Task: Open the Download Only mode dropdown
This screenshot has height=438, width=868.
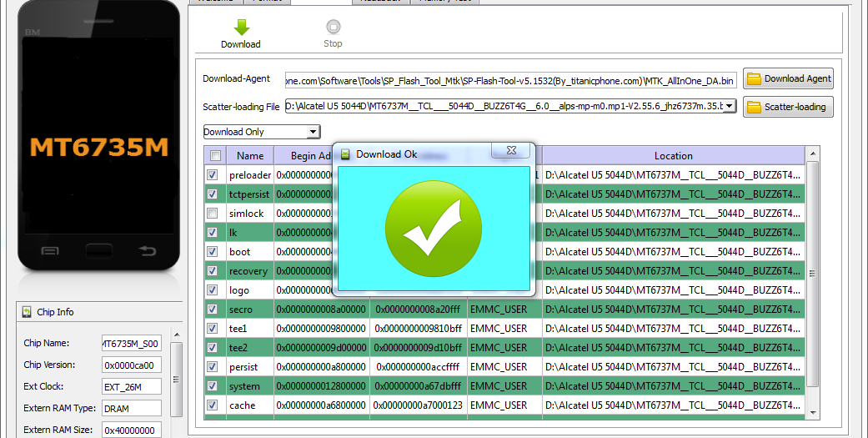Action: coord(314,132)
